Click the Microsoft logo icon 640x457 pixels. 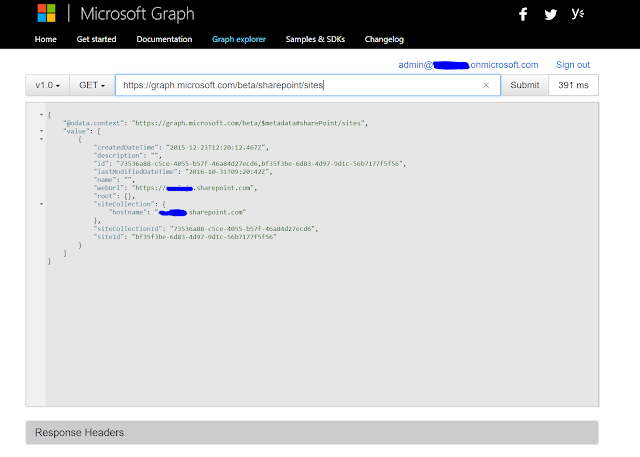pyautogui.click(x=46, y=13)
